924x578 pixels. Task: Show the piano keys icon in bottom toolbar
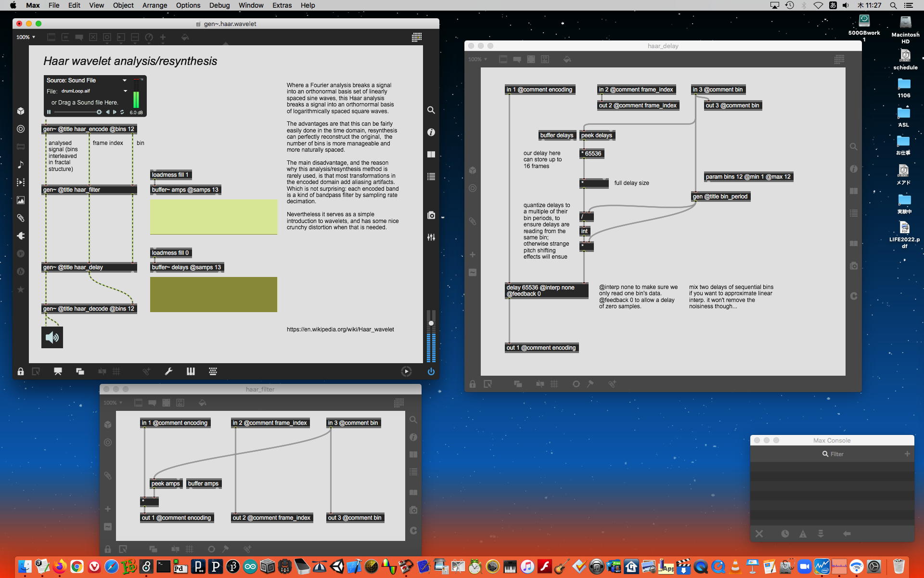(x=191, y=371)
